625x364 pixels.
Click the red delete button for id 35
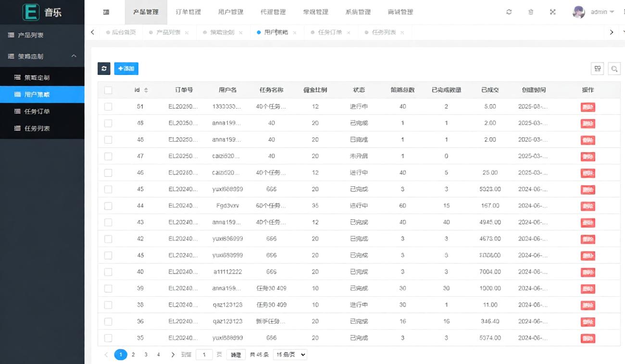click(x=587, y=339)
